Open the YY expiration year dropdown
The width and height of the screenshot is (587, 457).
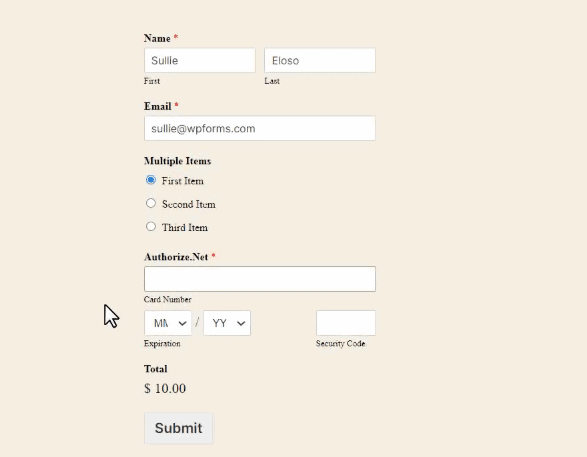(227, 323)
